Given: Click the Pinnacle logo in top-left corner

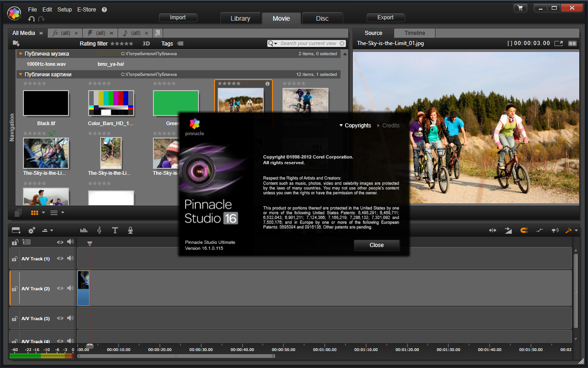Looking at the screenshot, I should click(x=14, y=13).
